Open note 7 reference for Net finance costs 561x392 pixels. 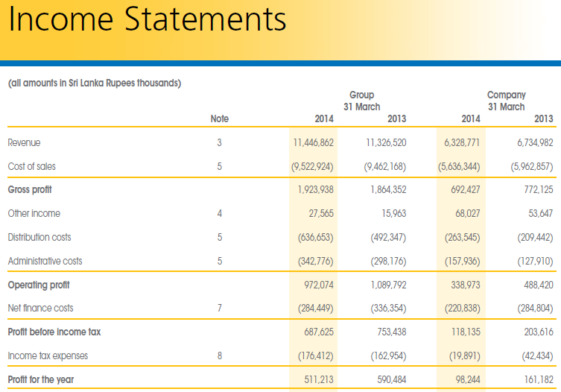[x=219, y=308]
